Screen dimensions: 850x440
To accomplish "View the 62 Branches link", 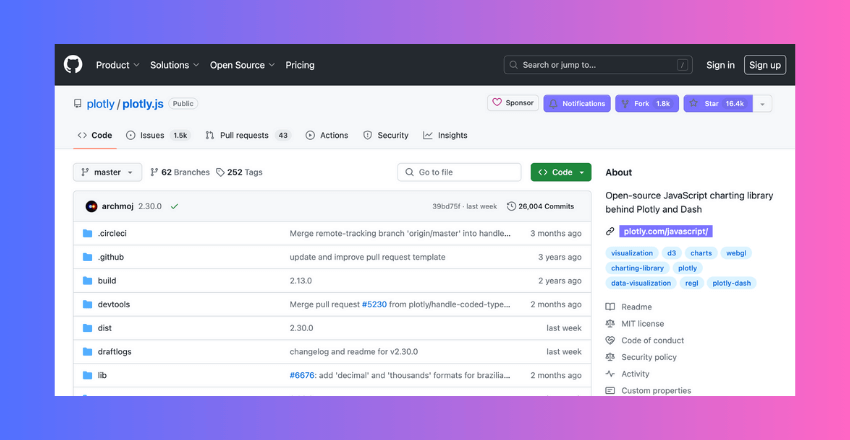I will click(180, 172).
